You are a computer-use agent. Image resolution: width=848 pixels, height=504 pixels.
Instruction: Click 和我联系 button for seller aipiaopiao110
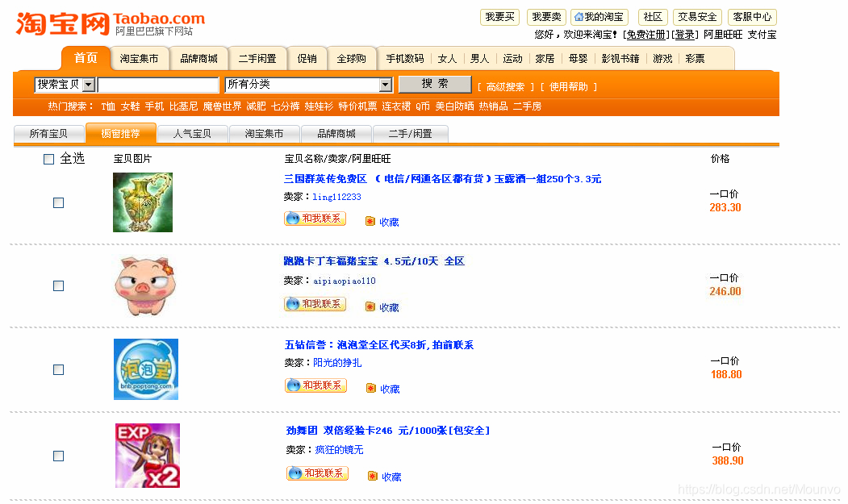pyautogui.click(x=315, y=304)
